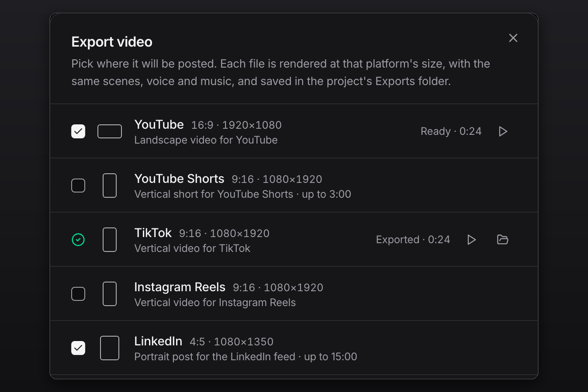Click 'Vertical video for Instagram Reels' description
The height and width of the screenshot is (392, 588).
(x=215, y=303)
